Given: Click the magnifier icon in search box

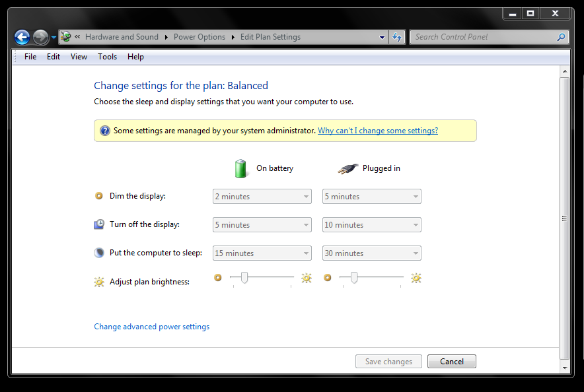Looking at the screenshot, I should point(561,37).
